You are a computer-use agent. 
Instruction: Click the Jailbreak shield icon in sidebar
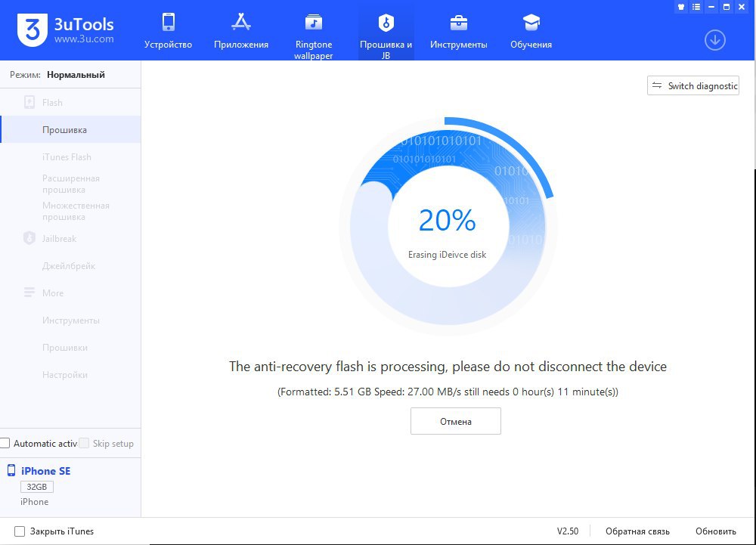click(x=29, y=238)
